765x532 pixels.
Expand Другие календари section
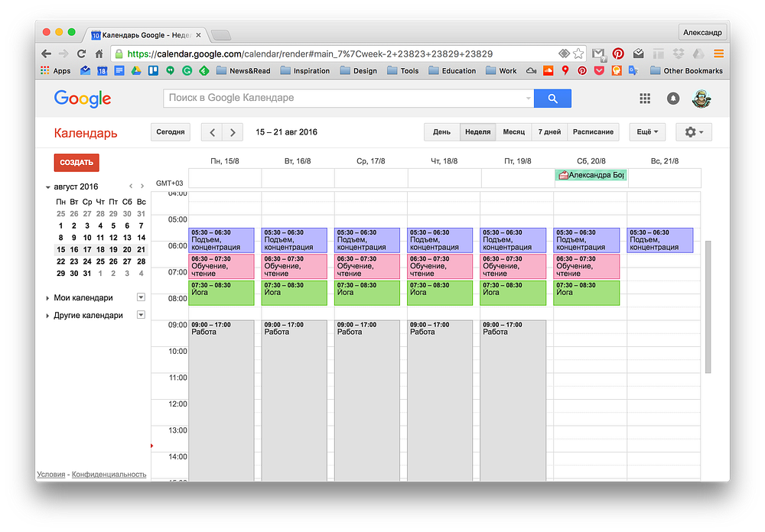[47, 316]
